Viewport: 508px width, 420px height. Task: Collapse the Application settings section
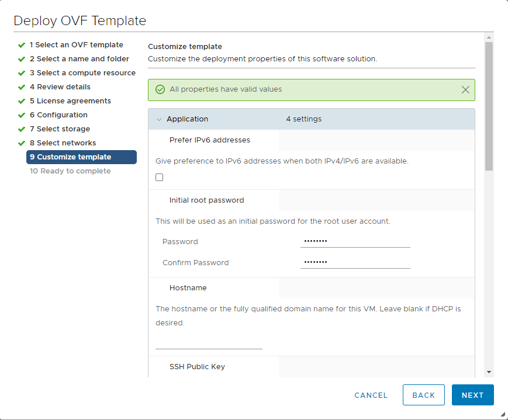[x=158, y=119]
